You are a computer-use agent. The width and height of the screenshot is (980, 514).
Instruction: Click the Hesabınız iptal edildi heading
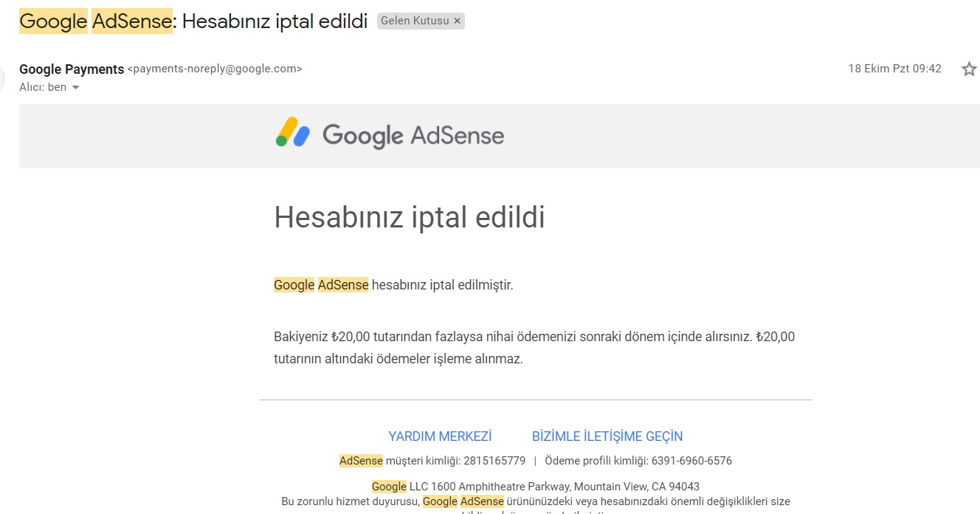tap(410, 218)
